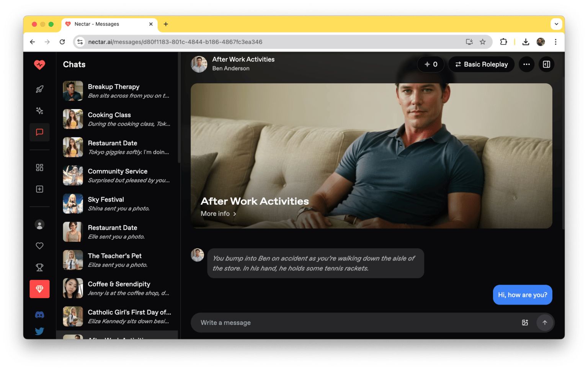Click the Chats heading
The height and width of the screenshot is (370, 588).
pos(74,64)
